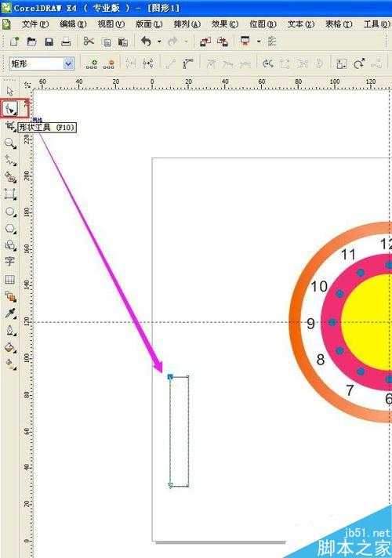392x558 pixels.
Task: Click the Save disk icon
Action: (49, 42)
